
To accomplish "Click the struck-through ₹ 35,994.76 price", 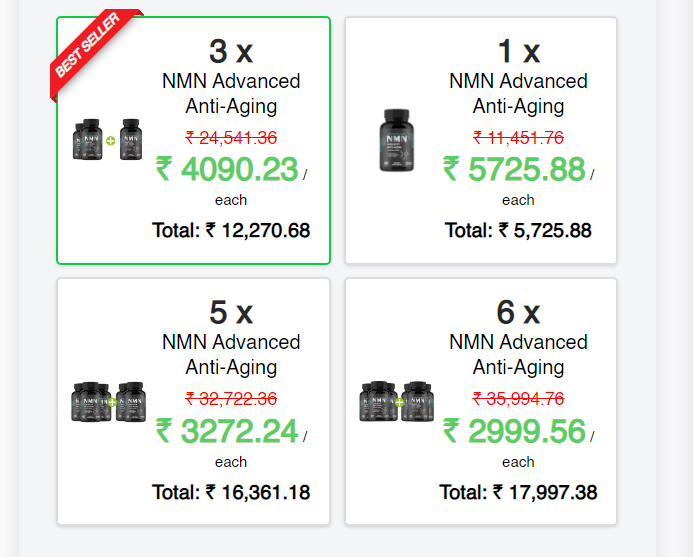I will [518, 398].
